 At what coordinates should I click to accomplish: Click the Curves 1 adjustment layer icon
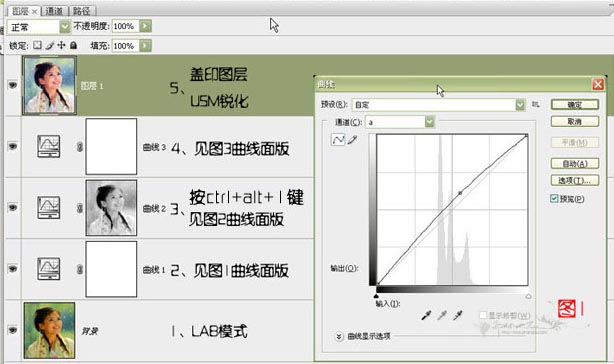49,268
